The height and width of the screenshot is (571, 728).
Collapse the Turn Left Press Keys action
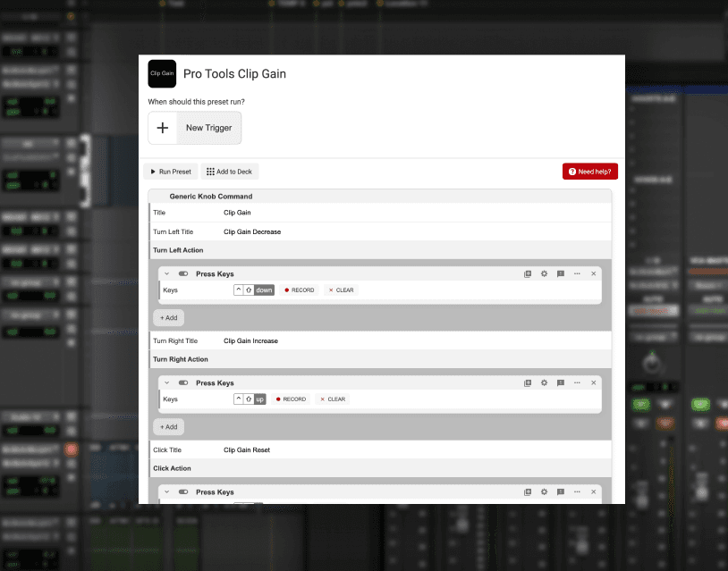click(167, 273)
